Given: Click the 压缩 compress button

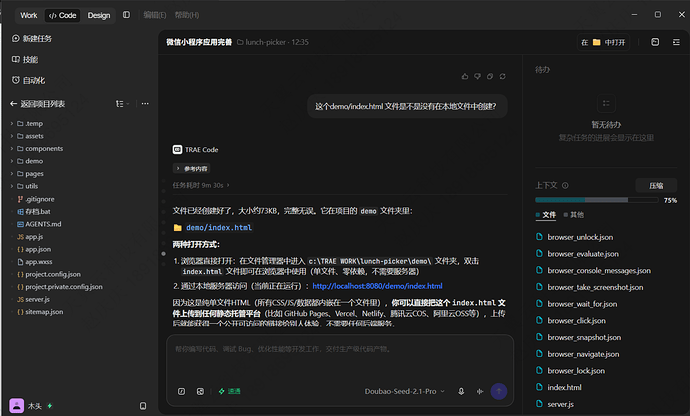Looking at the screenshot, I should [x=656, y=186].
